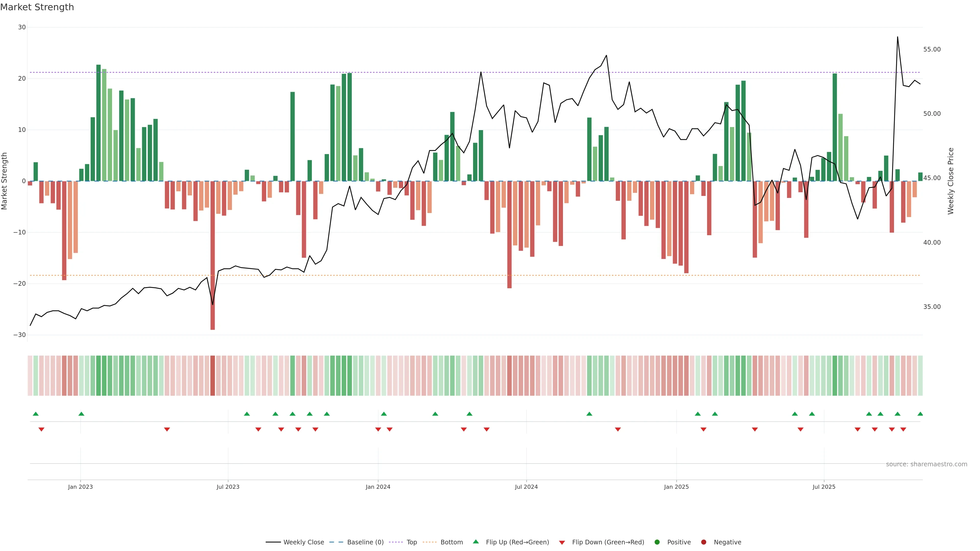Click the Market Strength chart title
Viewport: 980px width, 551px height.
[37, 7]
